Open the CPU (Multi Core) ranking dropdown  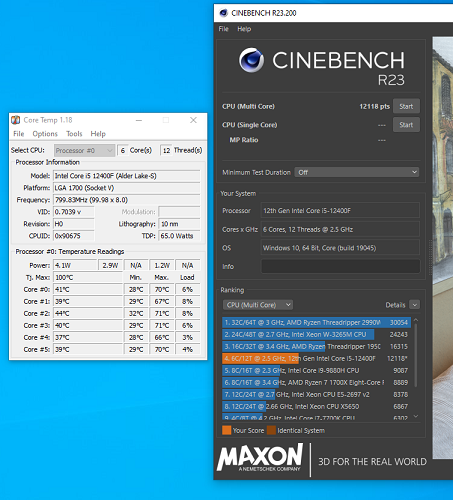point(258,305)
